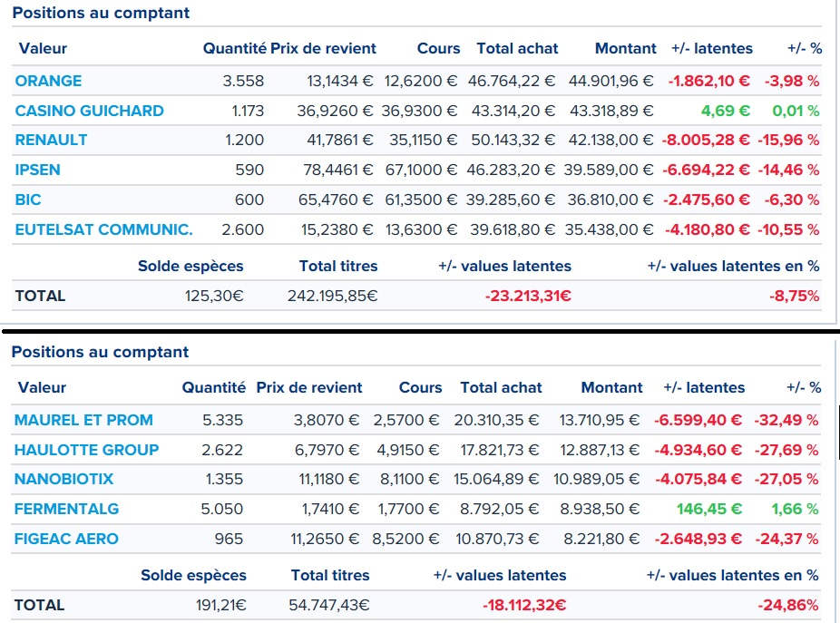
Task: Click HAULOTTE GROUP percentage -27,69 %
Action: point(786,450)
